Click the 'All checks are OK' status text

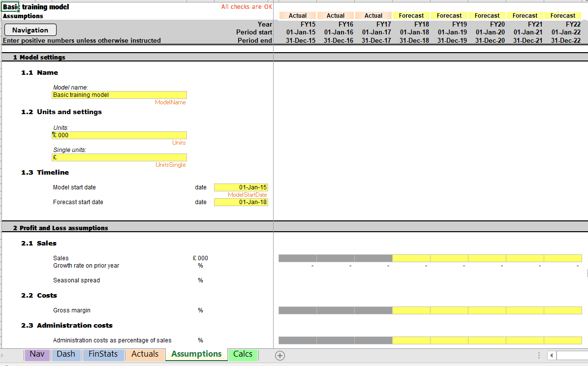247,7
